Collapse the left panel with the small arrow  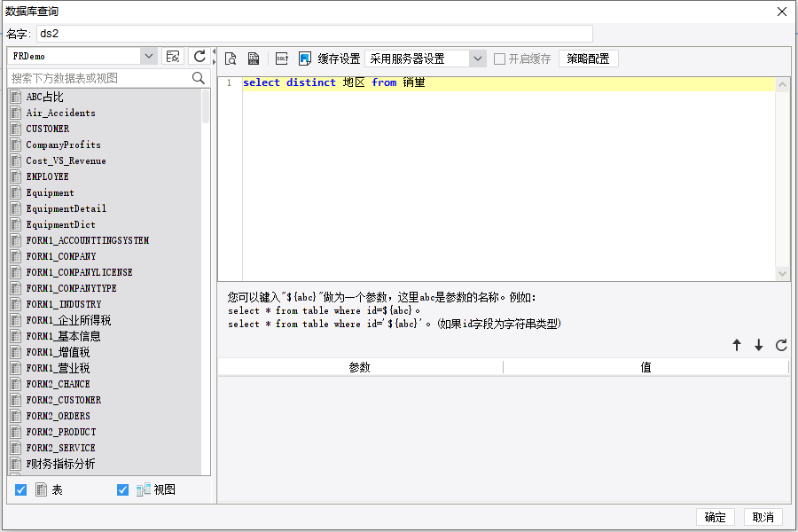215,52
